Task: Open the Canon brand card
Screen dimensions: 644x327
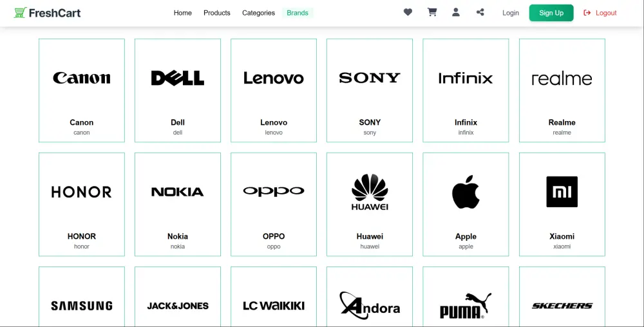Action: pyautogui.click(x=82, y=90)
